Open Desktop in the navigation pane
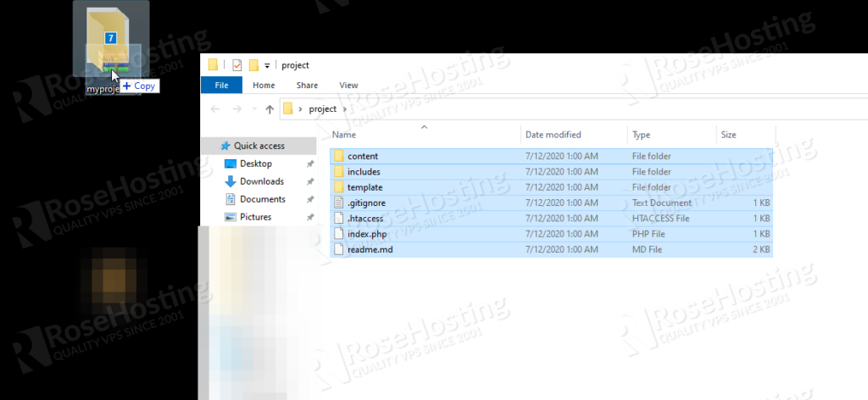The width and height of the screenshot is (868, 400). 256,164
